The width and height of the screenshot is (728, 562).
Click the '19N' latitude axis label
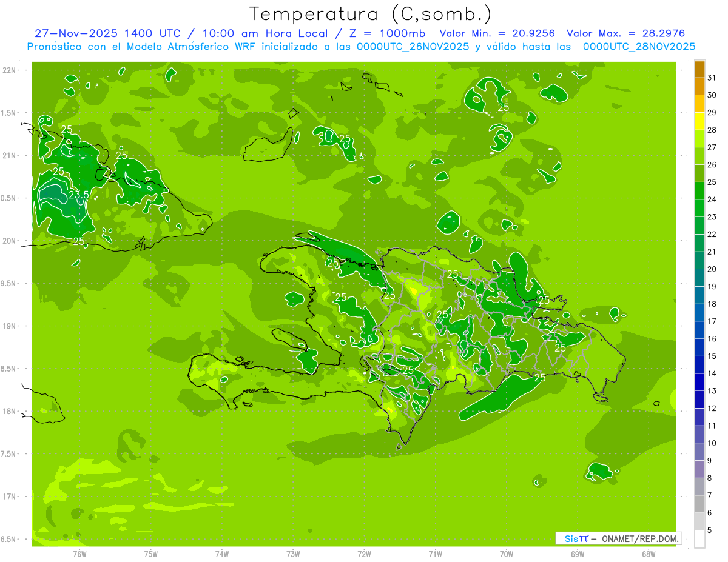click(x=10, y=326)
